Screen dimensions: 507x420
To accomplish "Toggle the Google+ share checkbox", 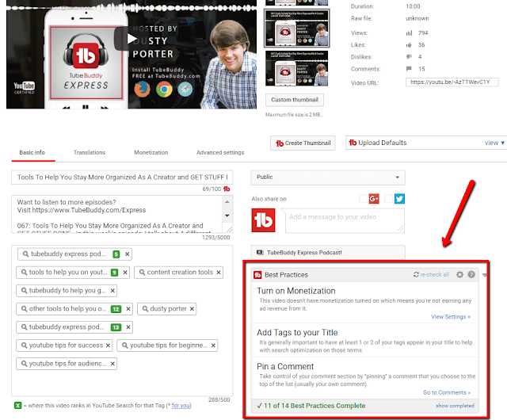I will [x=364, y=198].
